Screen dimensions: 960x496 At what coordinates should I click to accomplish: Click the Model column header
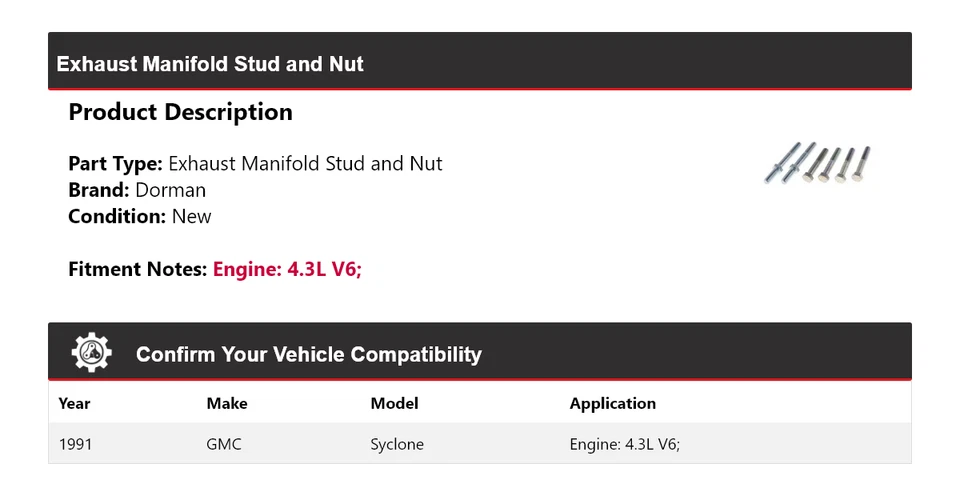(x=394, y=404)
